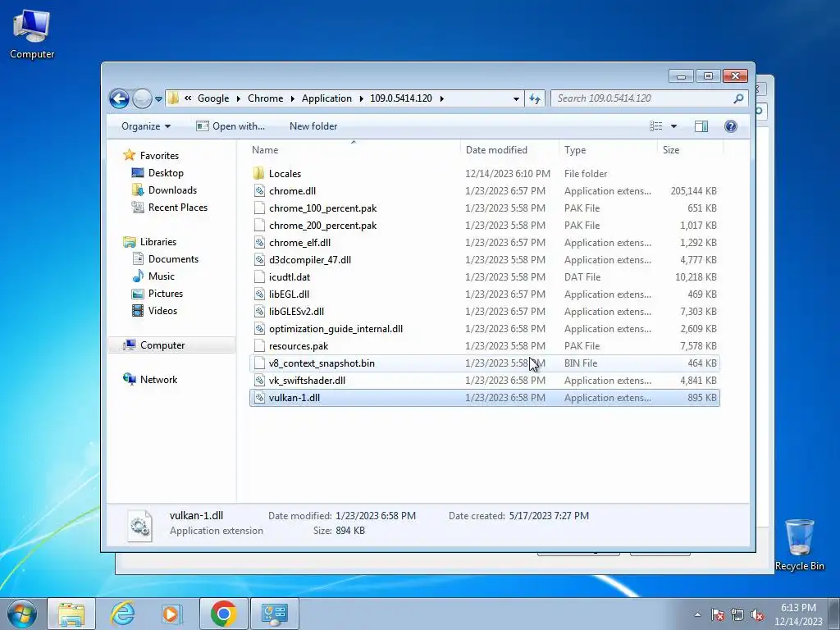Click Open with... toolbar button
The image size is (840, 630).
tap(231, 126)
